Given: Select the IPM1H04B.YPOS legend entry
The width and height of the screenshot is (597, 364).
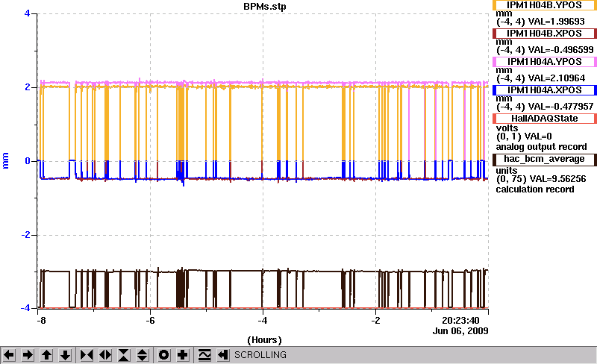Looking at the screenshot, I should click(x=545, y=5).
